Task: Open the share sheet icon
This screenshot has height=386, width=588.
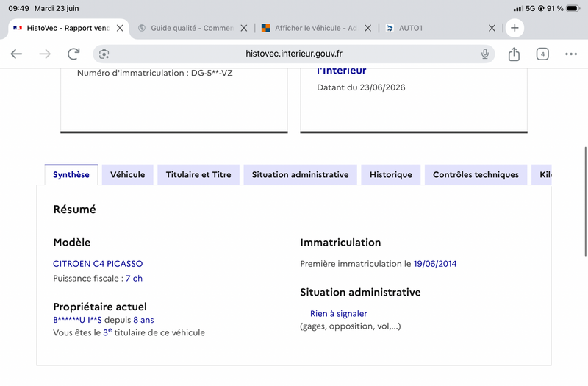Action: [514, 54]
